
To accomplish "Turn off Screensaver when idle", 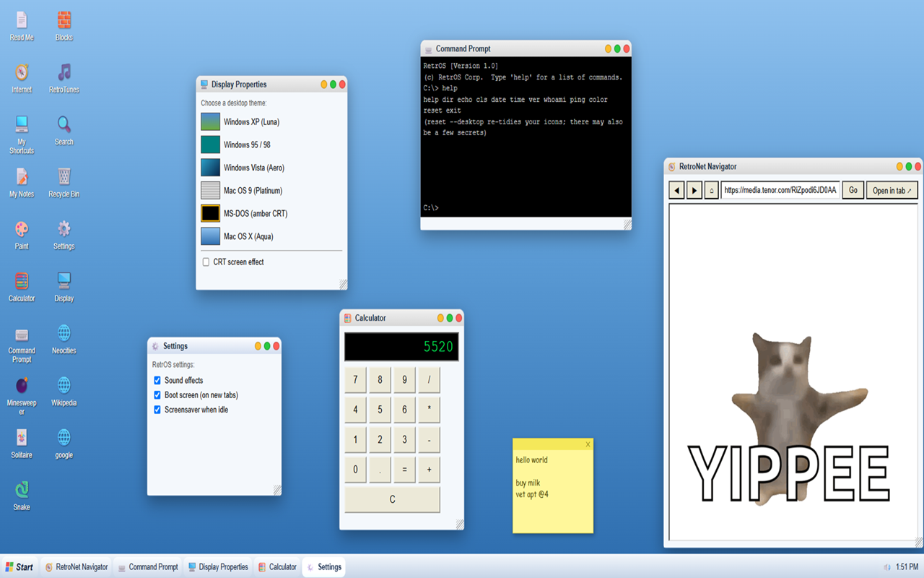I will click(x=157, y=410).
